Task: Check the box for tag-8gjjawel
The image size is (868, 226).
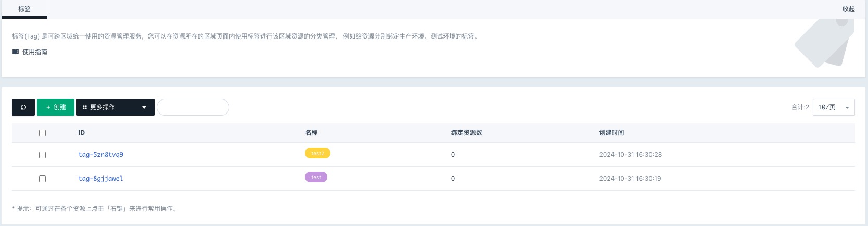Action: click(43, 179)
